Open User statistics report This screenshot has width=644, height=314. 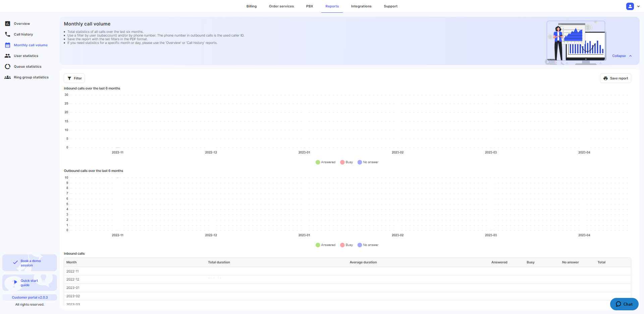tap(26, 56)
